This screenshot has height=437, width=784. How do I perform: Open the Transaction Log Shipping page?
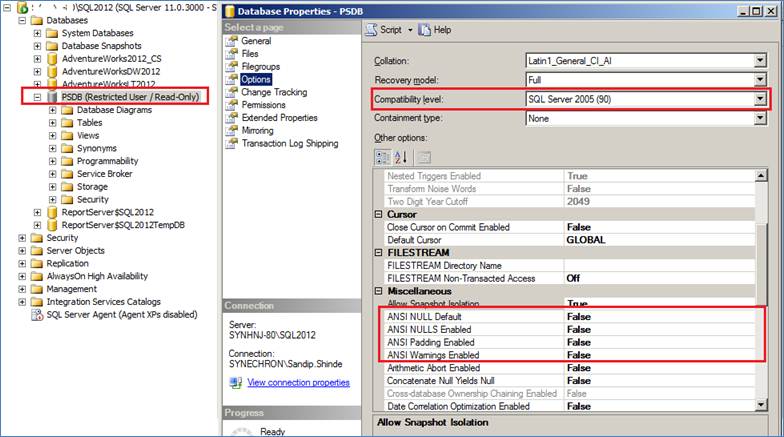[x=289, y=143]
